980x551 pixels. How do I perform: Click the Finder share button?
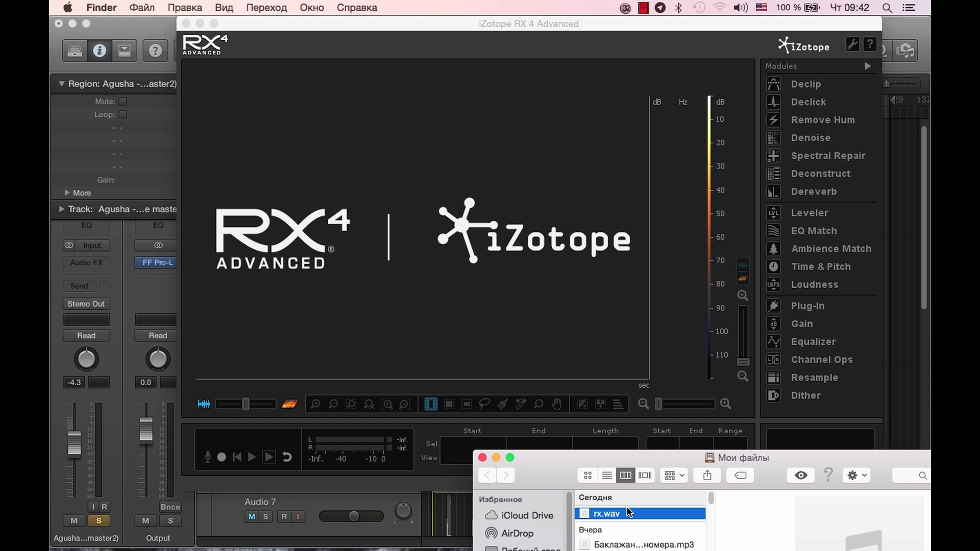(707, 475)
